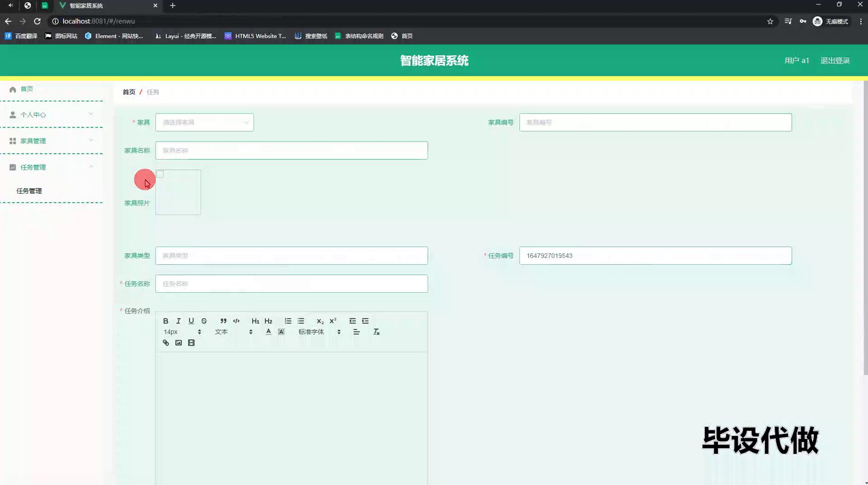The image size is (868, 485).
Task: Insert an image into the editor
Action: [179, 343]
